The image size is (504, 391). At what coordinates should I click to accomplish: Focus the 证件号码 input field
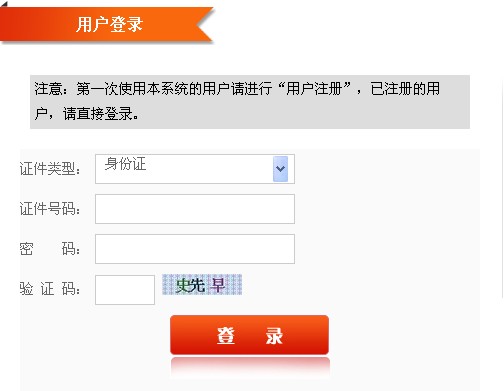pyautogui.click(x=195, y=209)
